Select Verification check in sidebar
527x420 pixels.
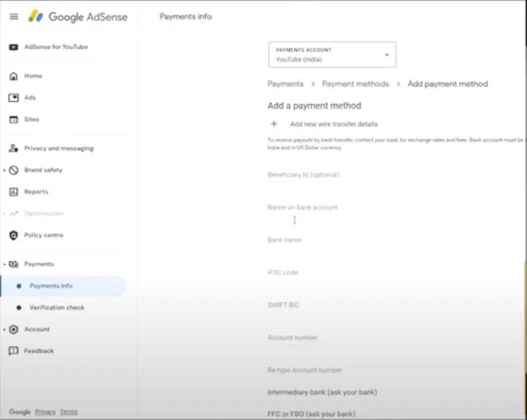point(56,307)
